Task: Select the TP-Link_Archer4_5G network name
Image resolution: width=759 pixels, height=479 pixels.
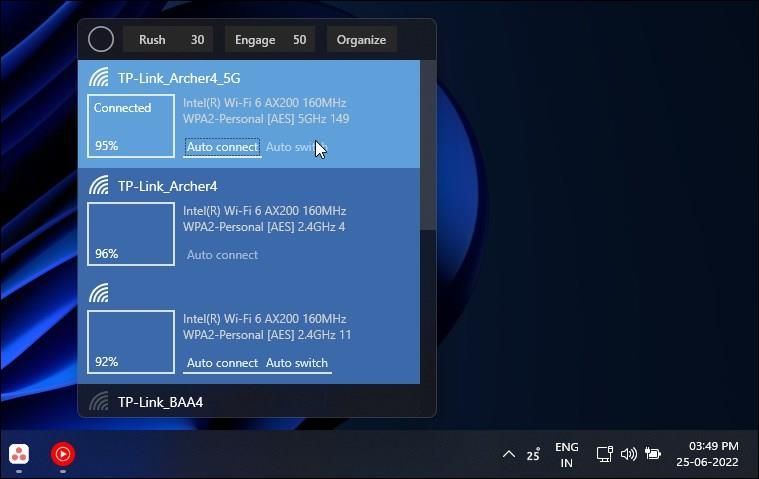Action: (x=179, y=78)
